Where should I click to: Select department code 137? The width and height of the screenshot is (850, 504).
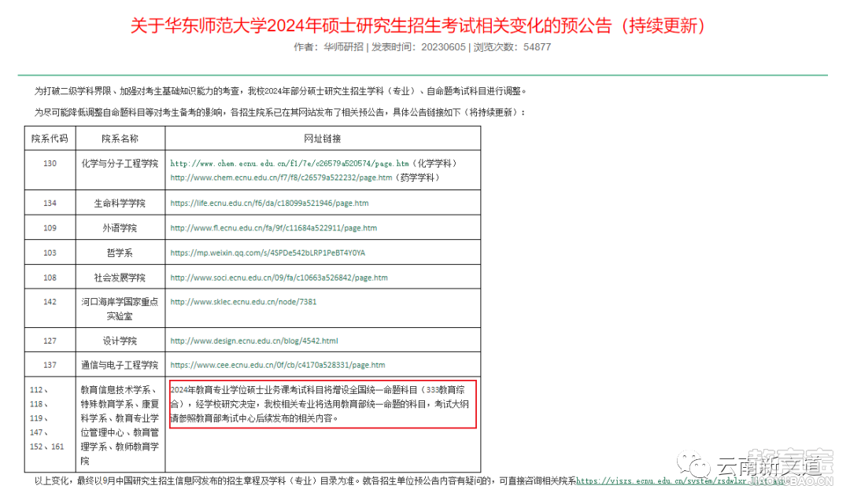point(50,365)
